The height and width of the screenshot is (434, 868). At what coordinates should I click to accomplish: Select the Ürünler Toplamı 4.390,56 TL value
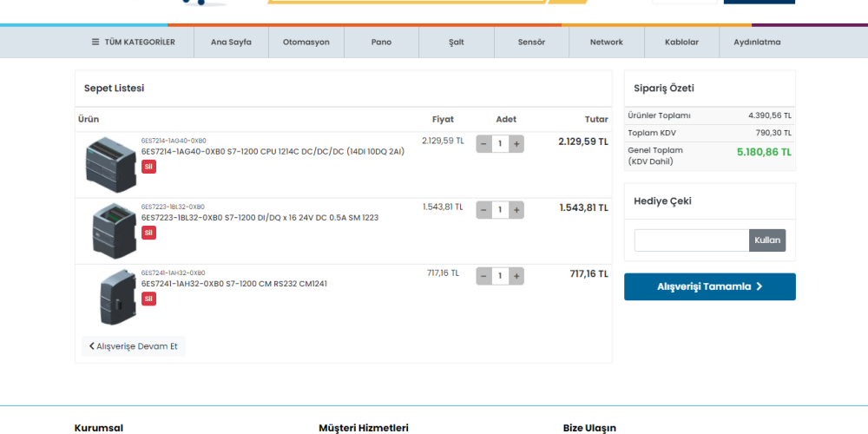pyautogui.click(x=770, y=115)
